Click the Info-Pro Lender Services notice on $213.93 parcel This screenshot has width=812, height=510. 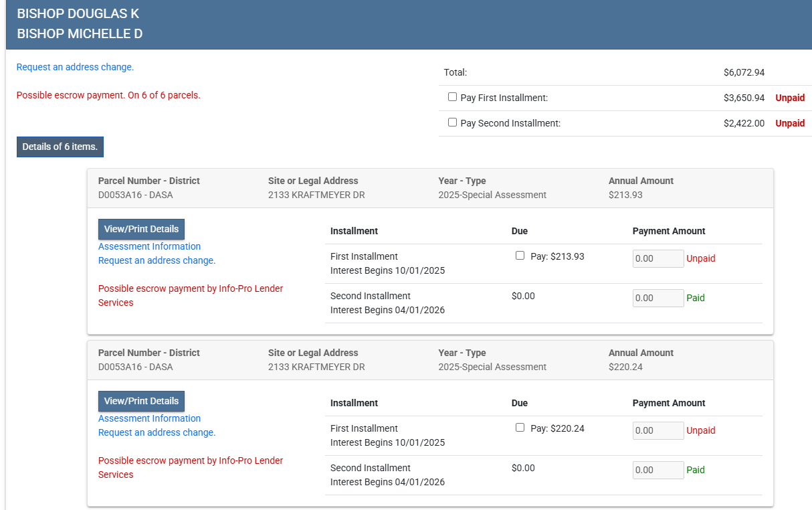tap(190, 295)
